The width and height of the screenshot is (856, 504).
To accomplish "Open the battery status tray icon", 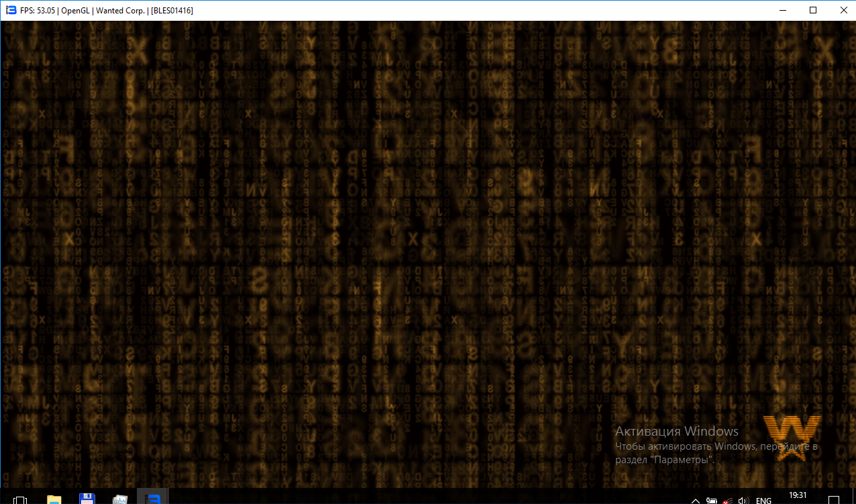I will tap(712, 500).
